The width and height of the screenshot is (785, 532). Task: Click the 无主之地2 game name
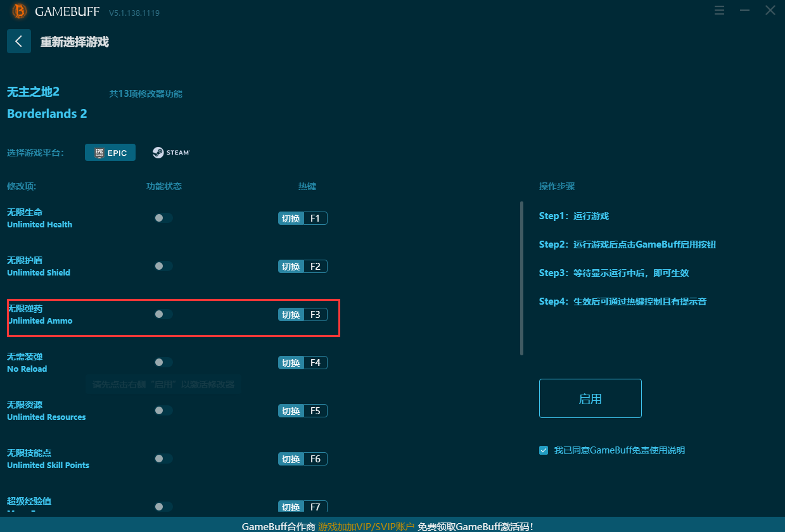(33, 92)
